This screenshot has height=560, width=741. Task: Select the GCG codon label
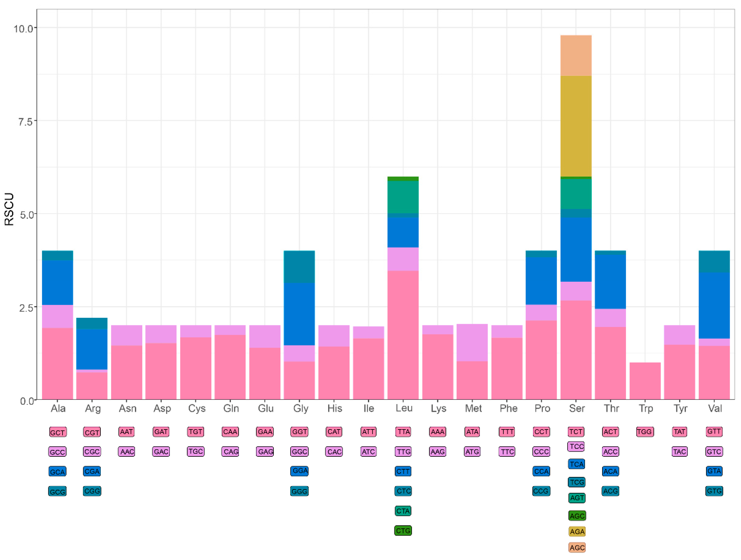coord(58,491)
